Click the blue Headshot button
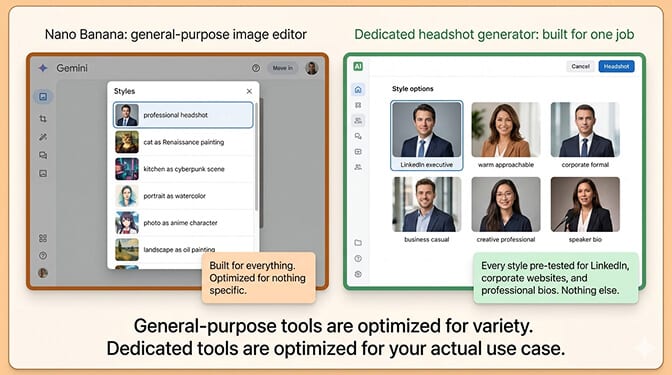 [x=616, y=66]
